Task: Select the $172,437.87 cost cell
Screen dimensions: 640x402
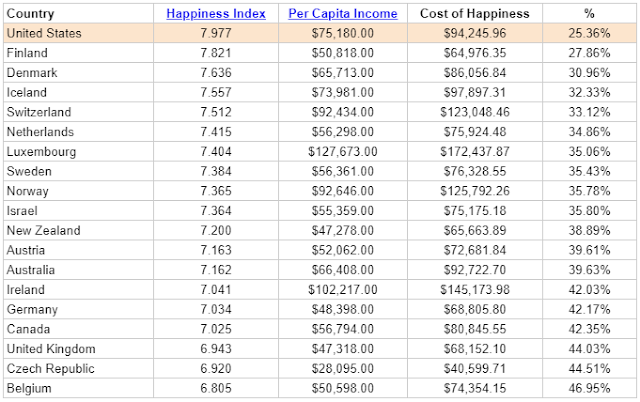Action: 475,151
